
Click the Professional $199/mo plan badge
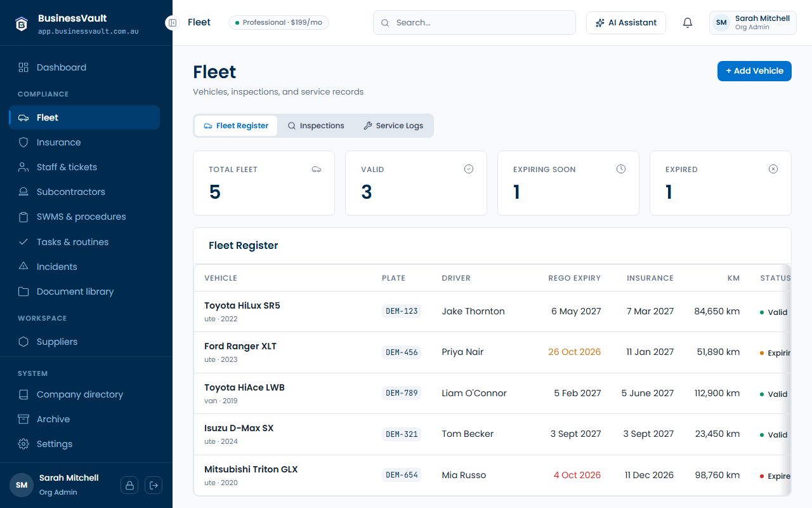278,23
